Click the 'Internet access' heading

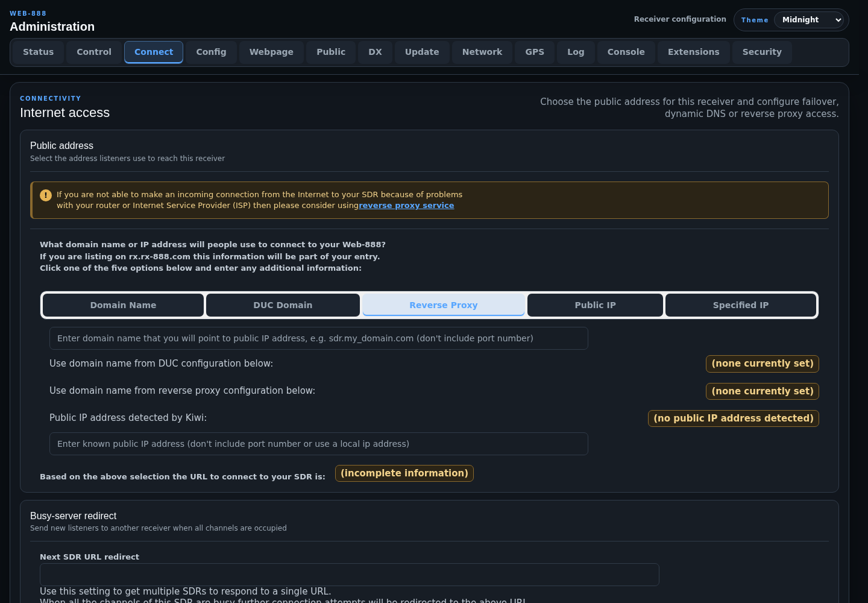(x=65, y=113)
